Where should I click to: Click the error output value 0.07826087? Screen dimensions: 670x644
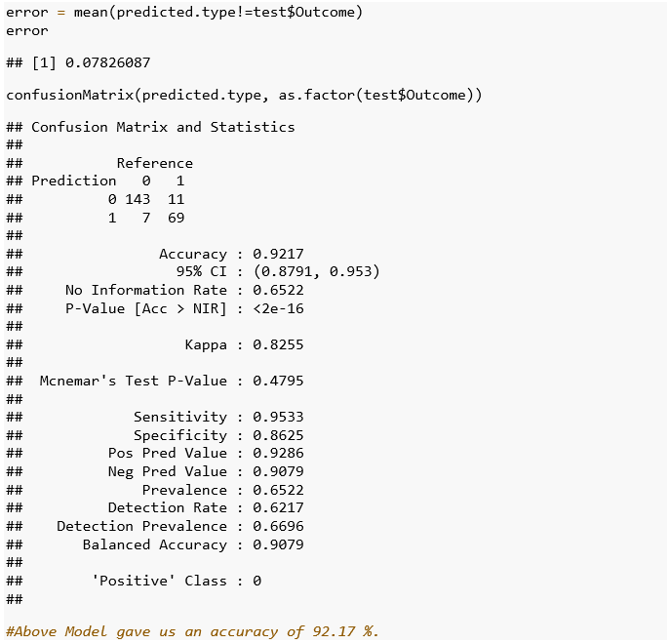click(107, 62)
